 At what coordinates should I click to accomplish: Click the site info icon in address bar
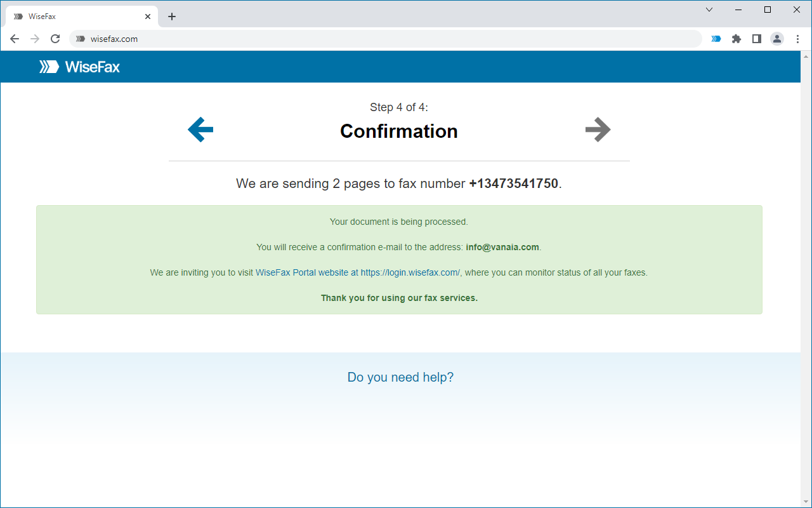coord(80,39)
